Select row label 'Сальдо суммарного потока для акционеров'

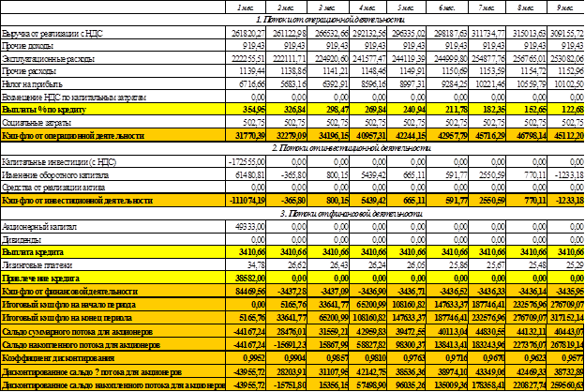77,332
